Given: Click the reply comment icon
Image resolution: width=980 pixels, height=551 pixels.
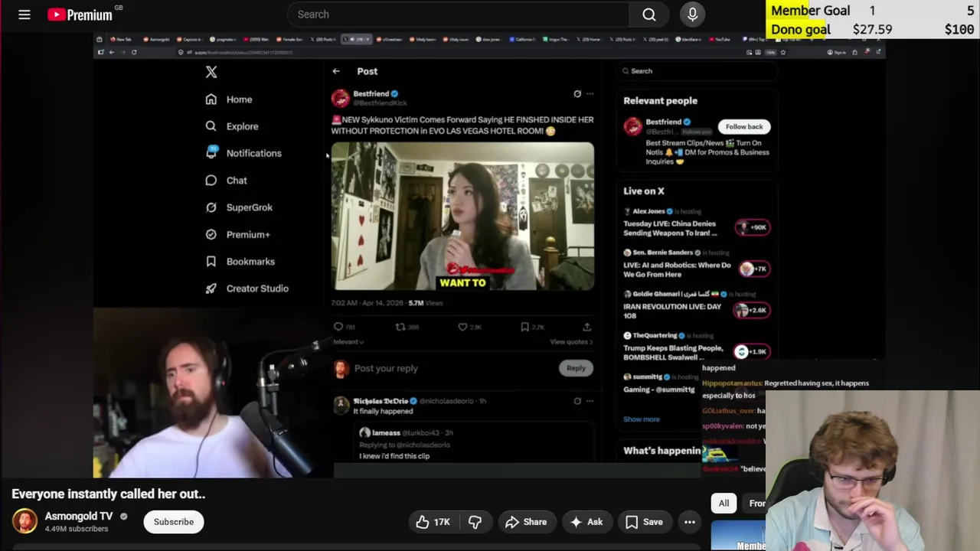Looking at the screenshot, I should [338, 327].
